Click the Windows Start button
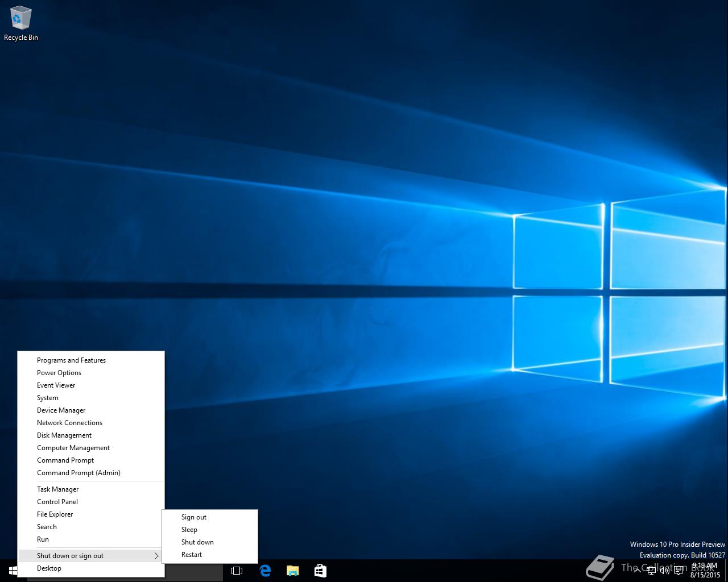The image size is (728, 582). [13, 570]
